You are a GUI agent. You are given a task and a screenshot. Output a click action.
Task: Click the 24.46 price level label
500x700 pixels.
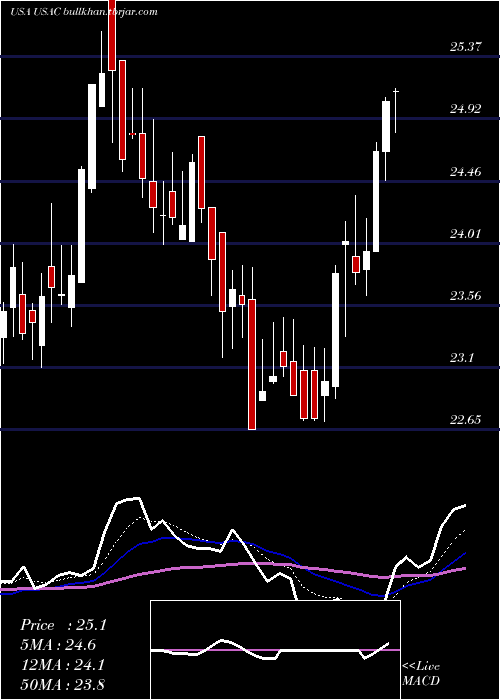pyautogui.click(x=466, y=171)
